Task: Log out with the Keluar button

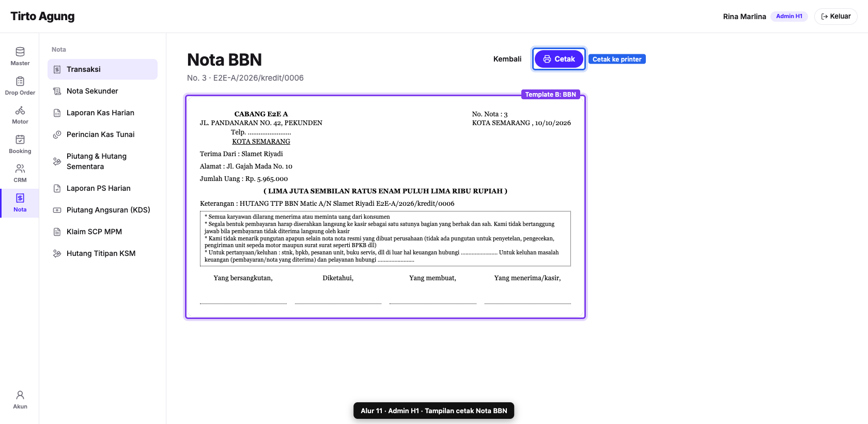Action: click(x=835, y=17)
